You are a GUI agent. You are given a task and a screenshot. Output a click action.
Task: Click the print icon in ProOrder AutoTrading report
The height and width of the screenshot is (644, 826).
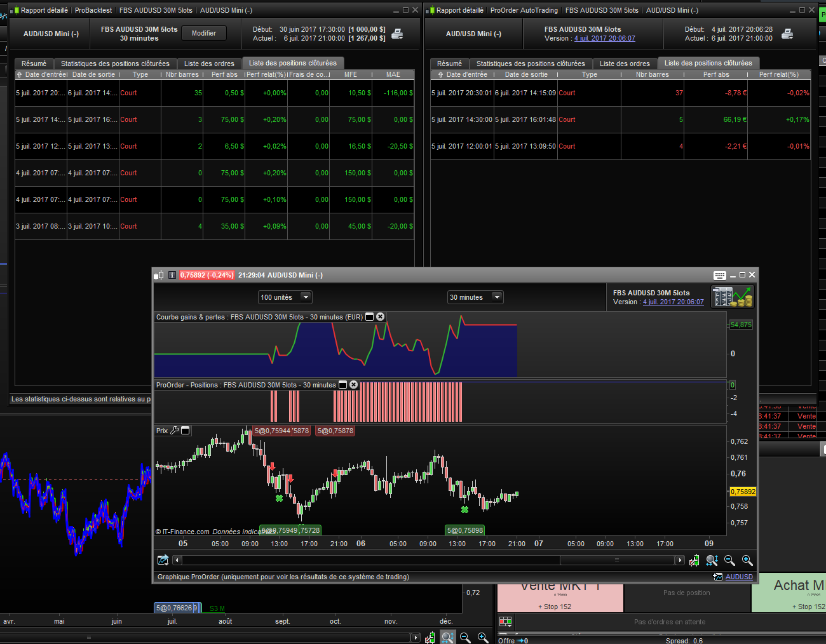[787, 34]
